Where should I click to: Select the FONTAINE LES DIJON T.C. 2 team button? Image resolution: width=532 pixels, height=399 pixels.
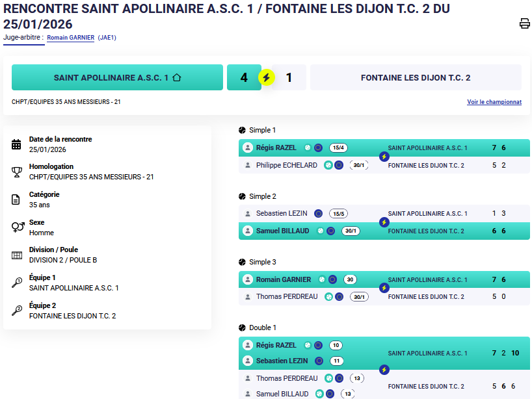click(416, 77)
